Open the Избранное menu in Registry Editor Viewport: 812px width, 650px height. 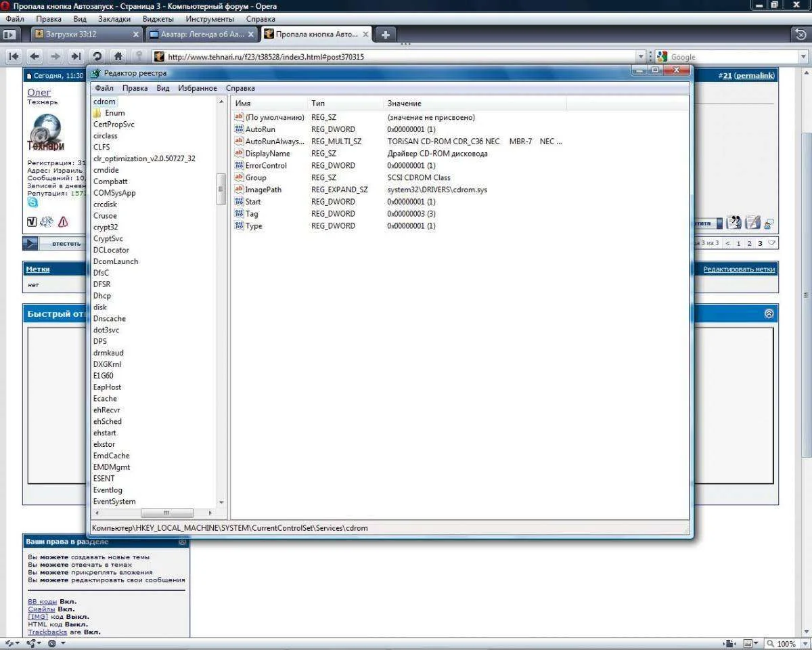tap(198, 88)
